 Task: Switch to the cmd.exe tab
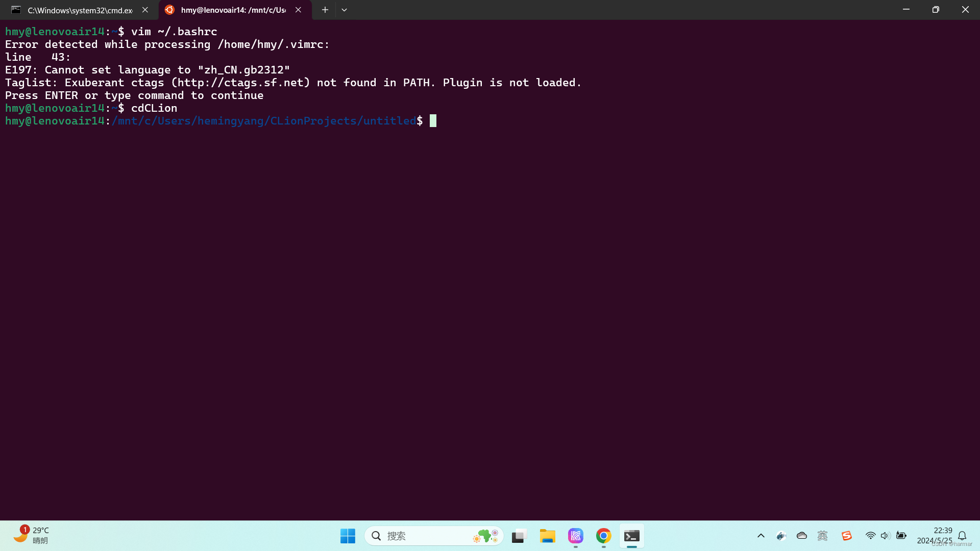pyautogui.click(x=77, y=10)
